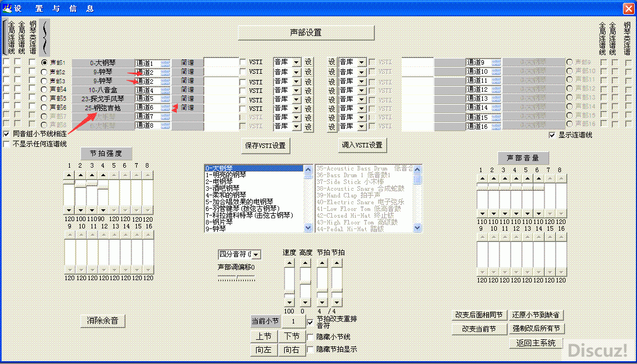Click 保存VSTI设置 button
Screen dimensions: 637x364
pyautogui.click(x=265, y=146)
